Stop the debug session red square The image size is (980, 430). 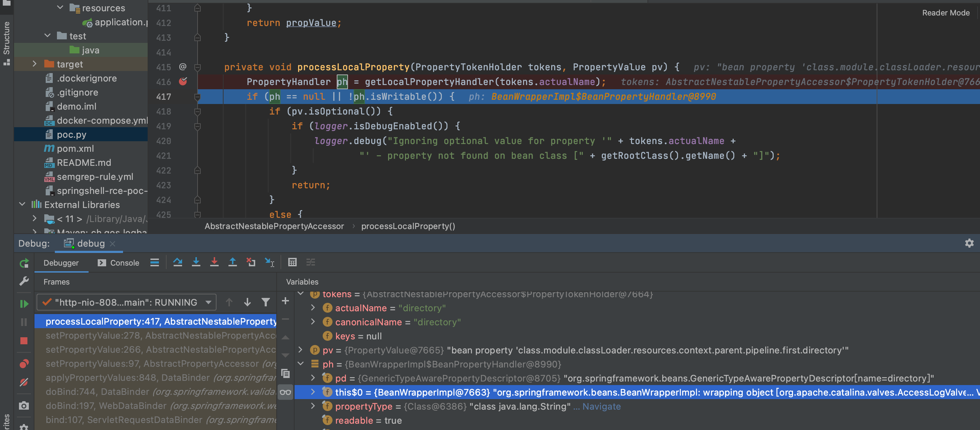(24, 341)
